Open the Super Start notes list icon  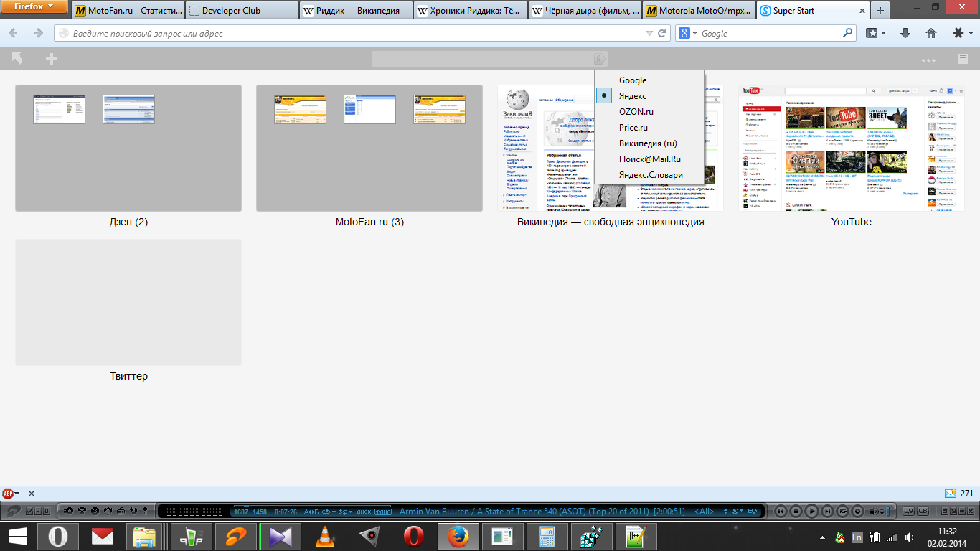click(x=963, y=59)
